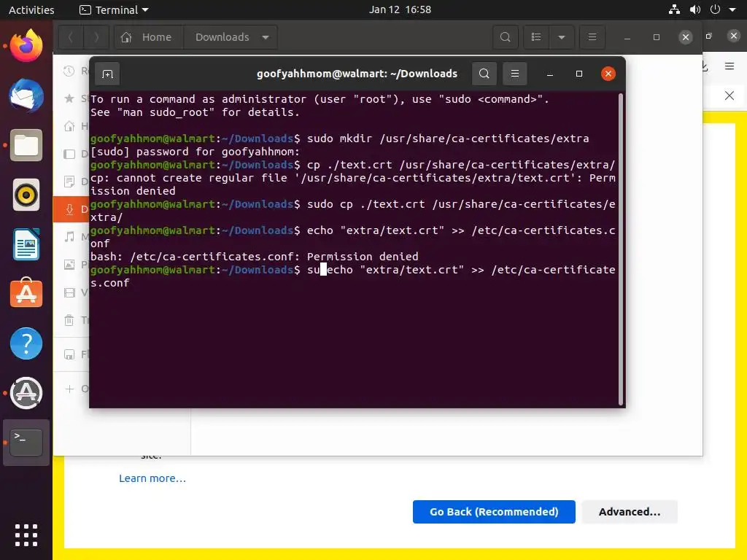Open the Trash sidebar icon in Files

click(69, 320)
